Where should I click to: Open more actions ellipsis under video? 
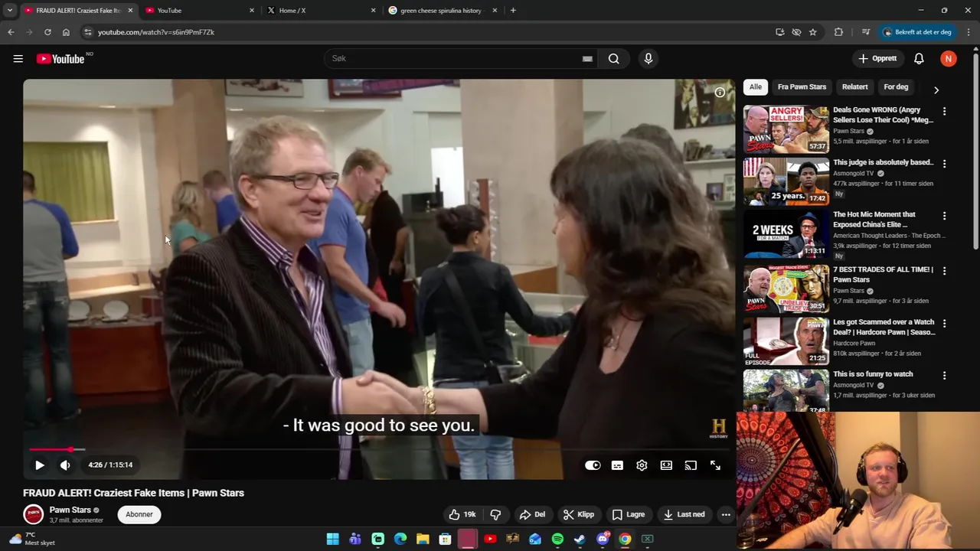726,514
